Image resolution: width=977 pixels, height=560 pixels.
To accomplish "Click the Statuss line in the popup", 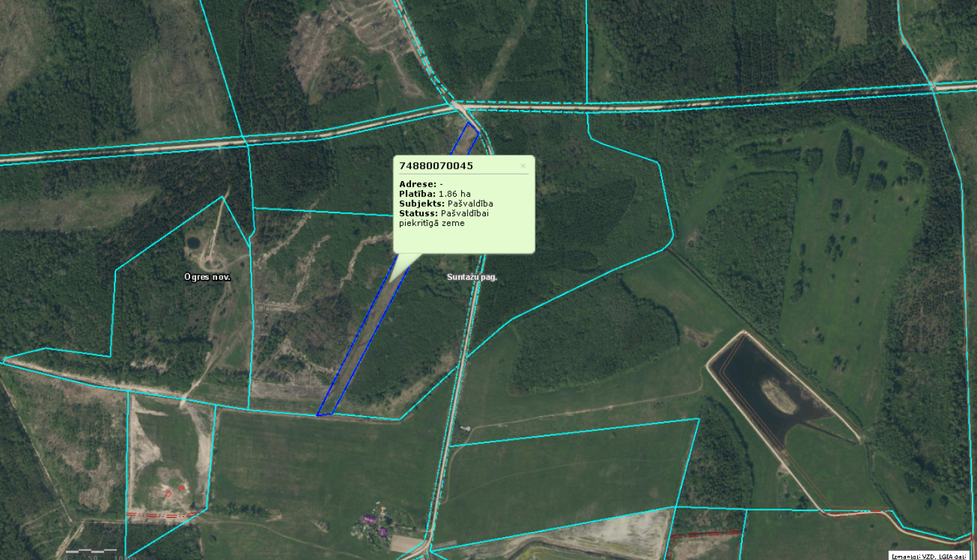I will 444,218.
